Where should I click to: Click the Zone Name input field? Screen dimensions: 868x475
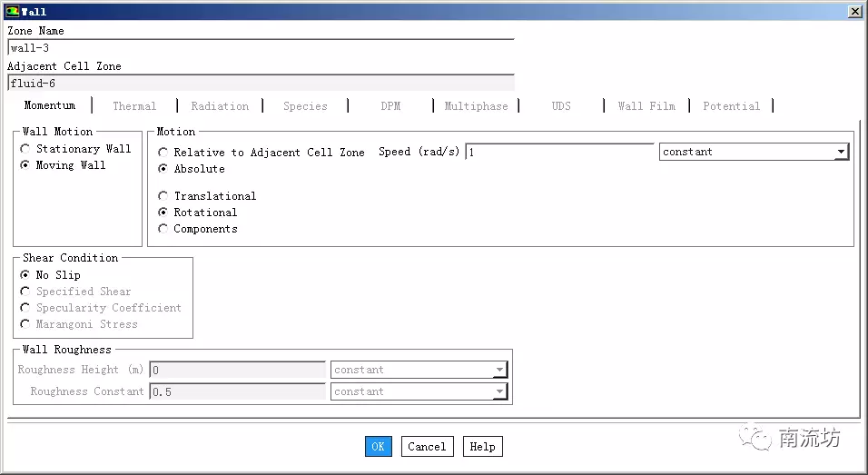click(x=261, y=47)
